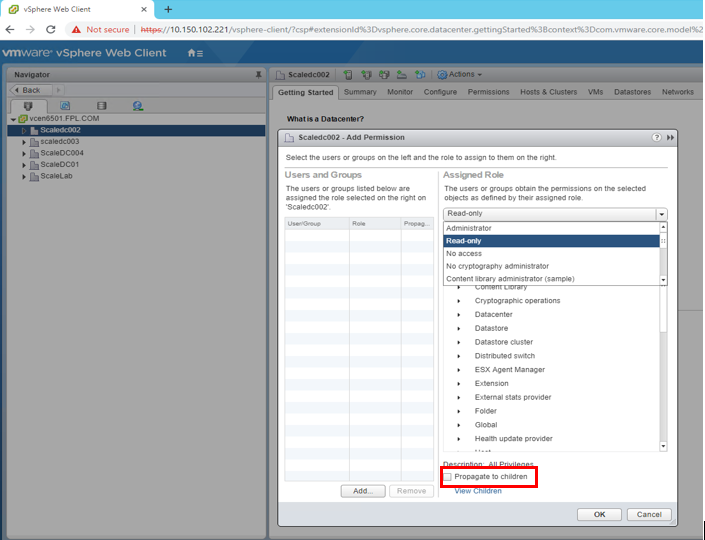
Task: Click the New Datastore toolbar icon
Action: pos(402,75)
